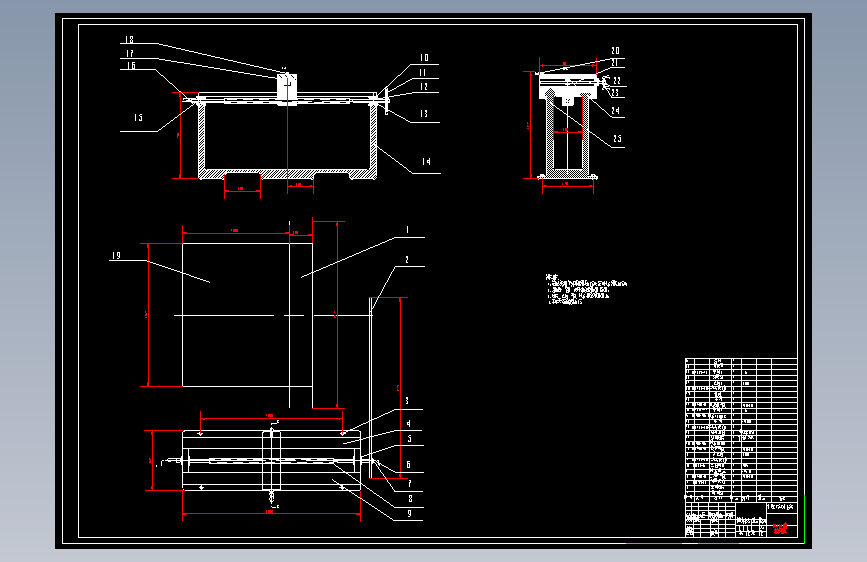The image size is (867, 562).
Task: Click the red stamp in title block
Action: (x=780, y=529)
